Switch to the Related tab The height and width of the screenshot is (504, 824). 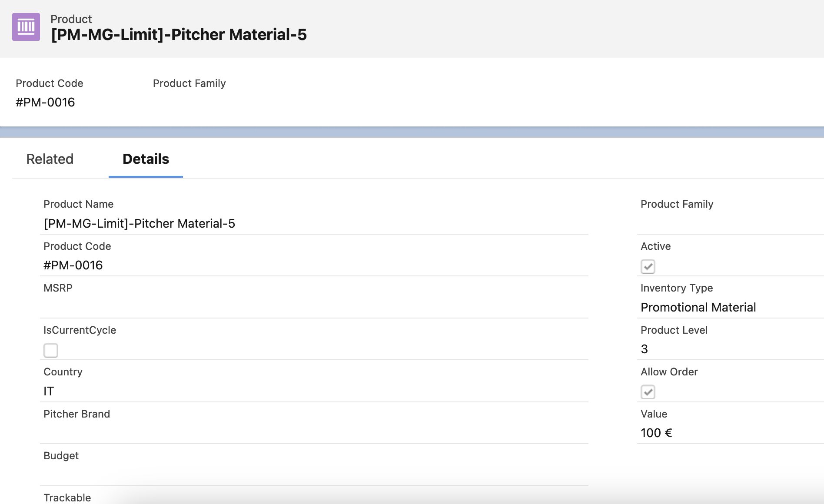50,159
